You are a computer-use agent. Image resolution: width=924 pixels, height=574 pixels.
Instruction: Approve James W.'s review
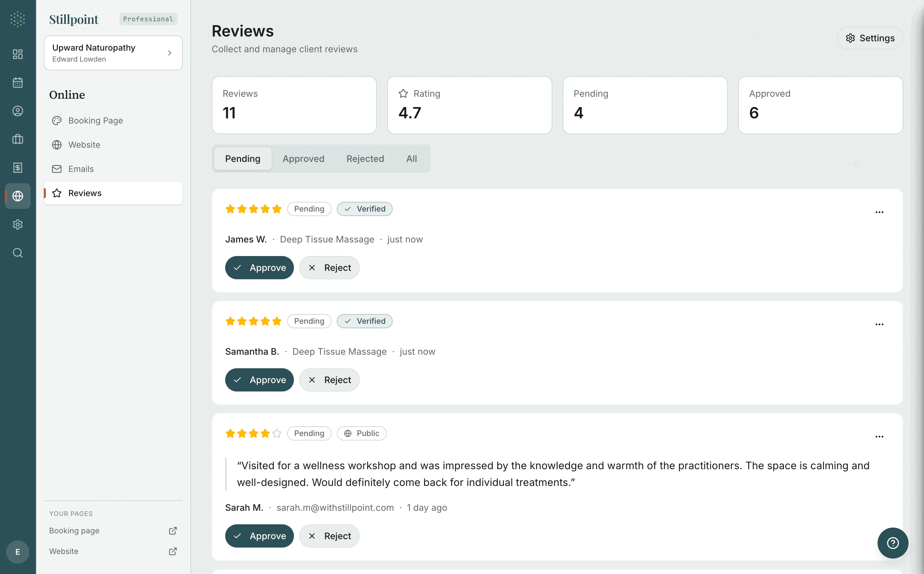point(259,268)
